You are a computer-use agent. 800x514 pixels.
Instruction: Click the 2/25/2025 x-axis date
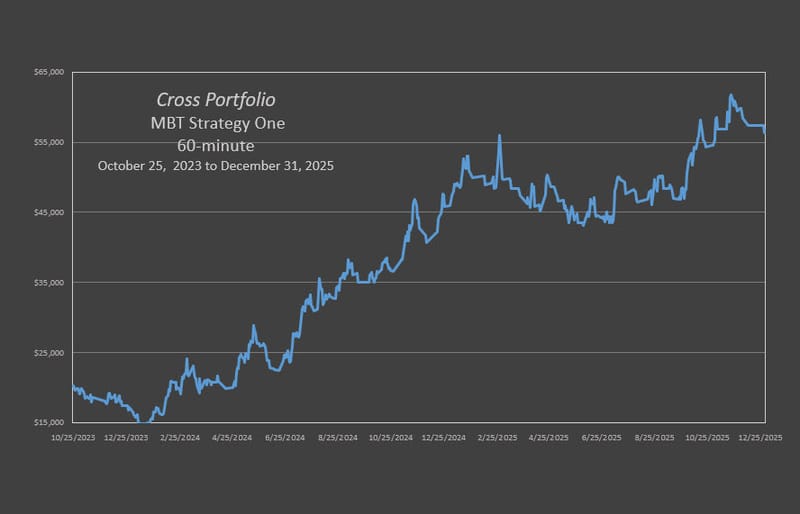(x=497, y=438)
